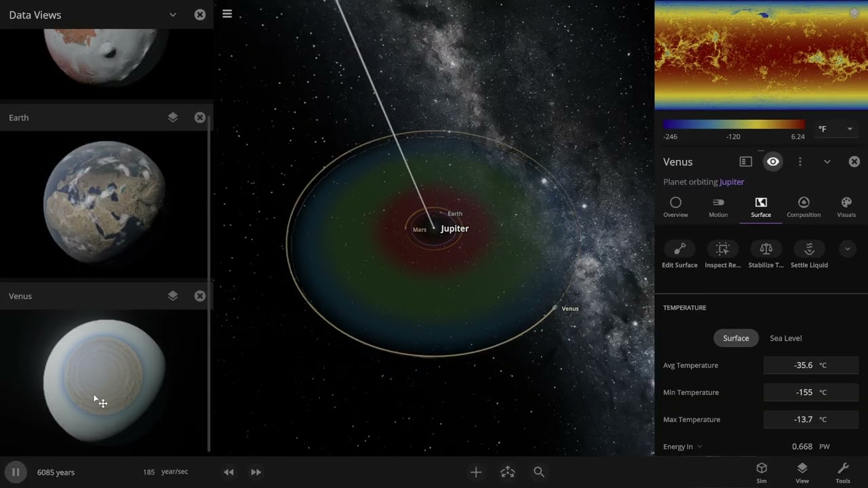Open the Tools menu

coord(843,472)
